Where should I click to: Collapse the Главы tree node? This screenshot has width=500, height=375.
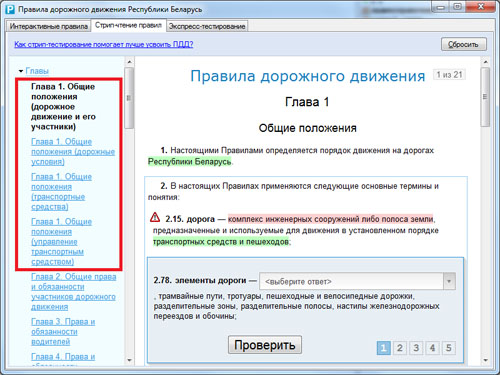[21, 71]
